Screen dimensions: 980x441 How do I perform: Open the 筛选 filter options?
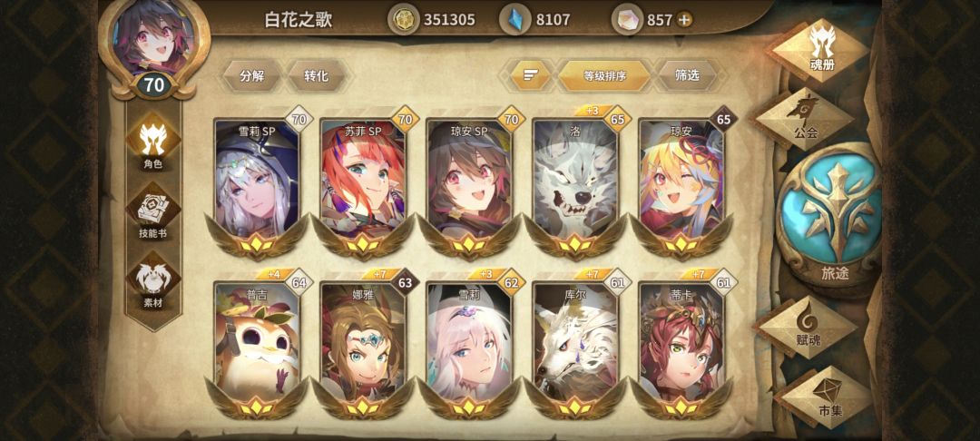point(688,75)
